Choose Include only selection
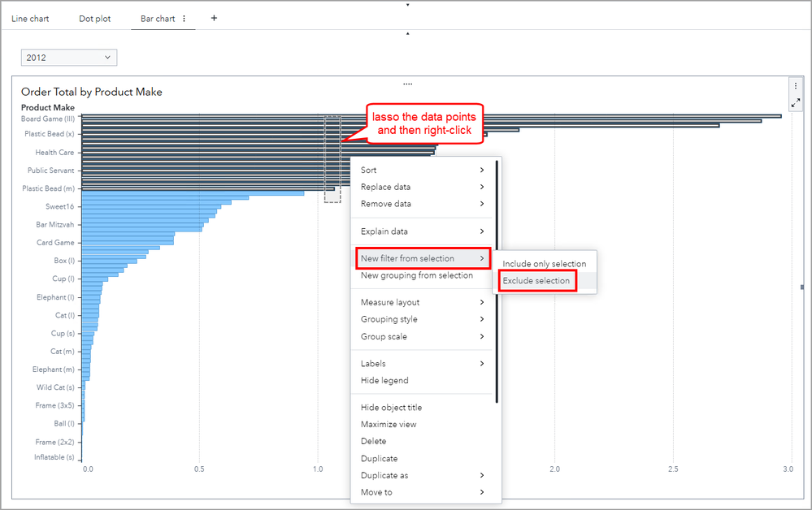812x510 pixels. (x=544, y=264)
